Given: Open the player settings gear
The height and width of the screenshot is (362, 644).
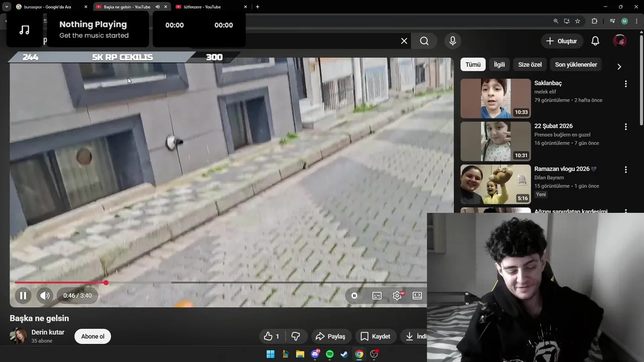Looking at the screenshot, I should coord(397,296).
